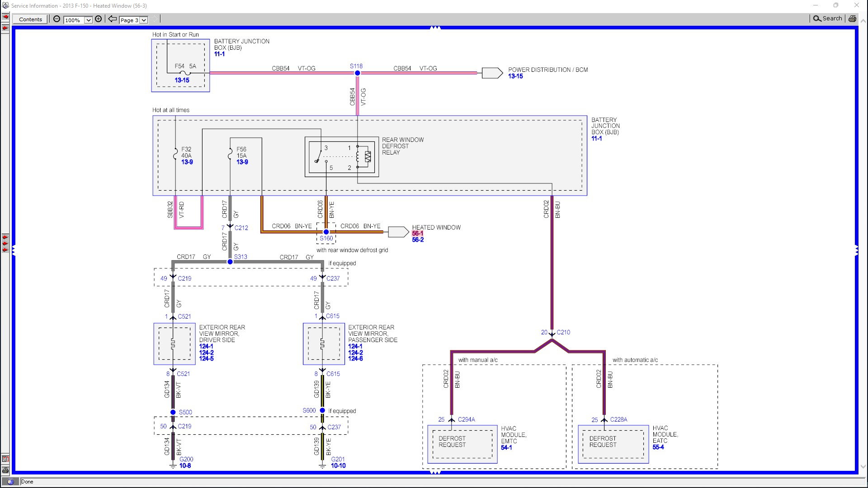Click the rear window defrost relay symbol
Viewport: 868px width, 488px height.
(x=342, y=157)
